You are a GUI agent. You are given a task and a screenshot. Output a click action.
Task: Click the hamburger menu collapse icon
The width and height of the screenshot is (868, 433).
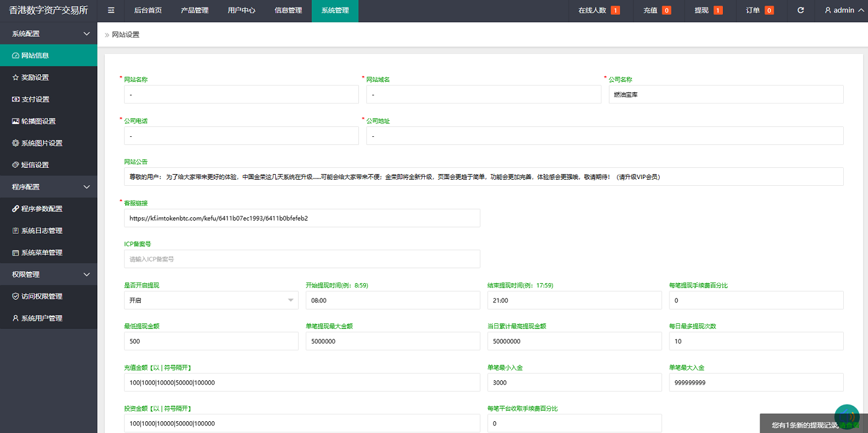[x=111, y=11]
